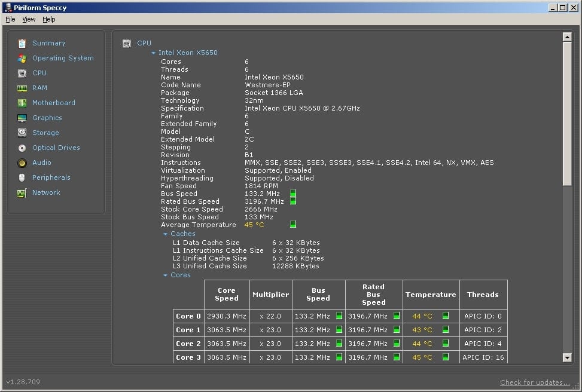Open the Motherboard section
The height and width of the screenshot is (392, 582).
[x=53, y=103]
